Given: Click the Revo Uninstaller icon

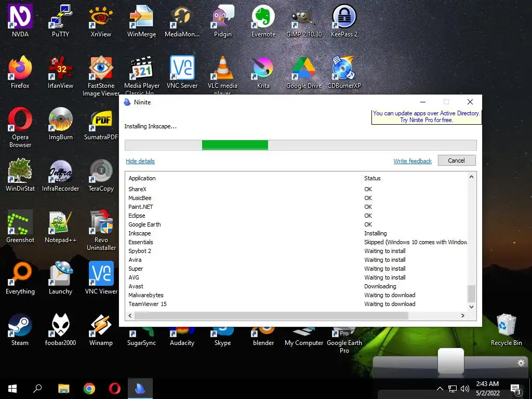Looking at the screenshot, I should (x=101, y=230).
